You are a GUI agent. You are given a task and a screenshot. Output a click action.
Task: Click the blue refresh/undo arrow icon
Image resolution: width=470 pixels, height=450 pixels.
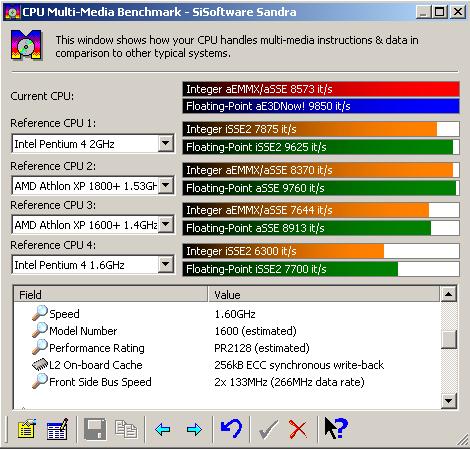(x=231, y=428)
